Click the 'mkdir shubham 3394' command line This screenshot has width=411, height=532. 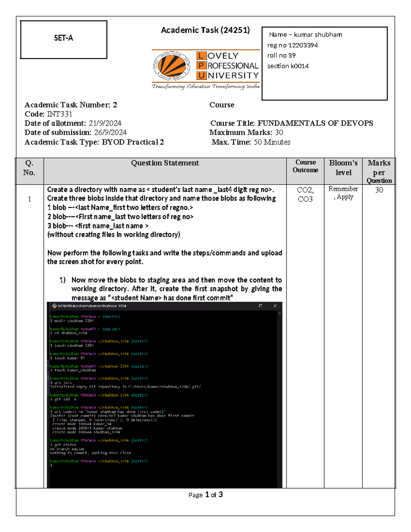tap(72, 321)
